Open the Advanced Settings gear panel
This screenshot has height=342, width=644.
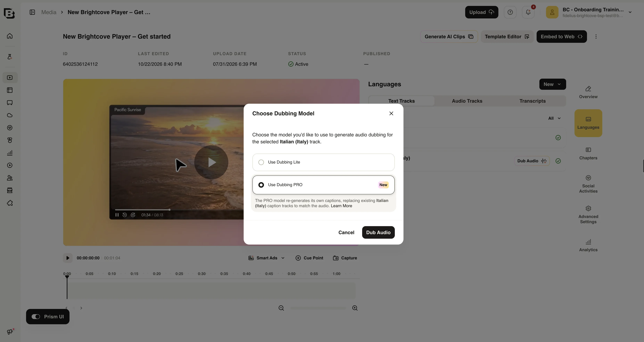(588, 215)
